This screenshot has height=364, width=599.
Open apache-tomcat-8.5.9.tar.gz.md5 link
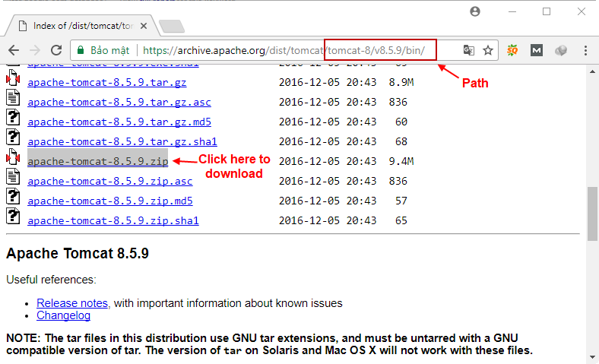pos(119,122)
